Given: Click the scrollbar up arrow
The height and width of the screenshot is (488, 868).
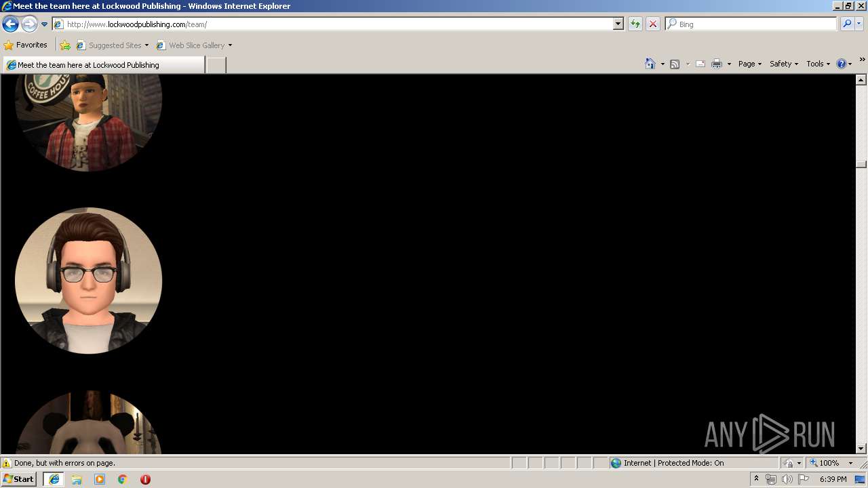Looking at the screenshot, I should tap(861, 80).
